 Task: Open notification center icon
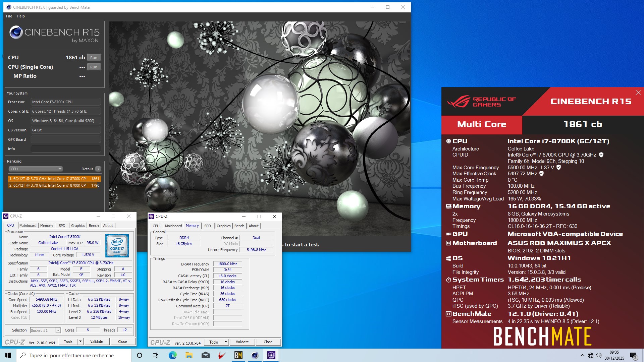(633, 355)
